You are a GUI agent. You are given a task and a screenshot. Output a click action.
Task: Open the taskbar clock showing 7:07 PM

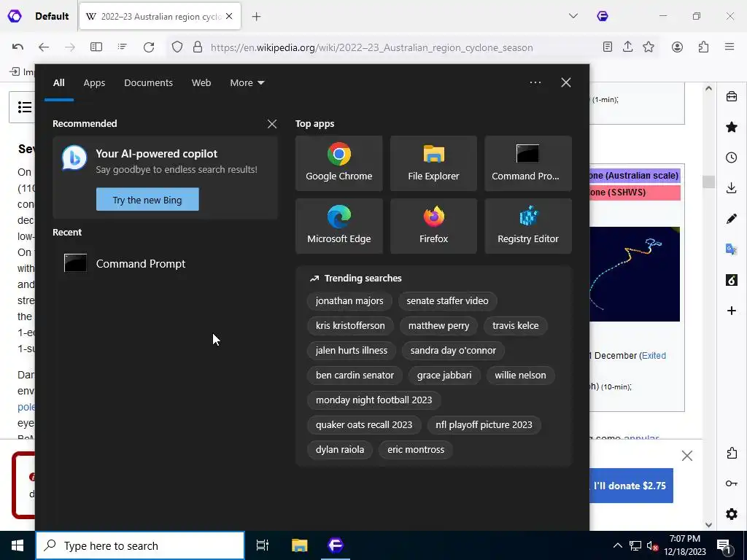(685, 545)
